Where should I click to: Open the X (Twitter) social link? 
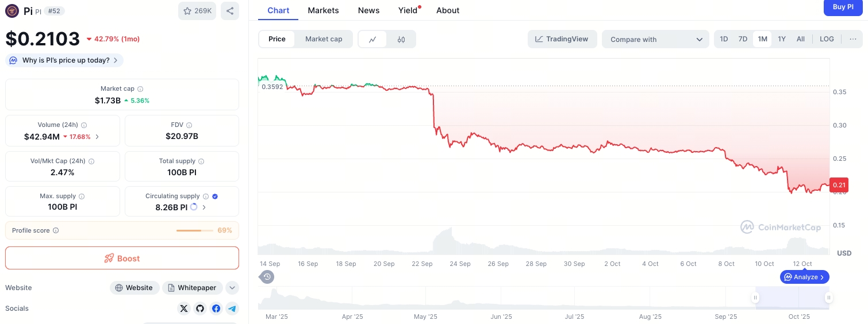coord(184,308)
